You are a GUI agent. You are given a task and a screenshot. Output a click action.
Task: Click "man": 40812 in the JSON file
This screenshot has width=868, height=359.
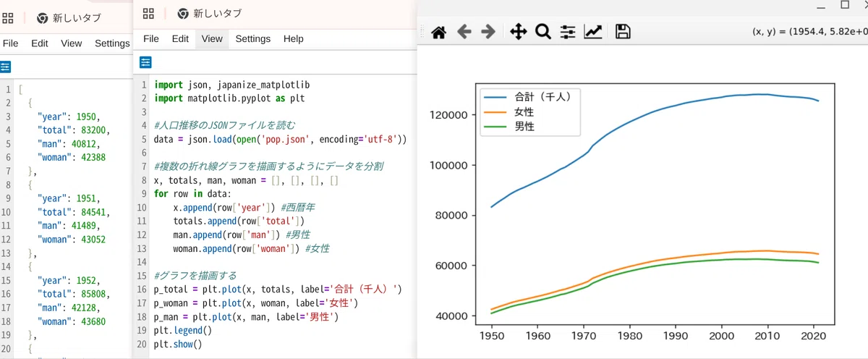click(x=70, y=143)
